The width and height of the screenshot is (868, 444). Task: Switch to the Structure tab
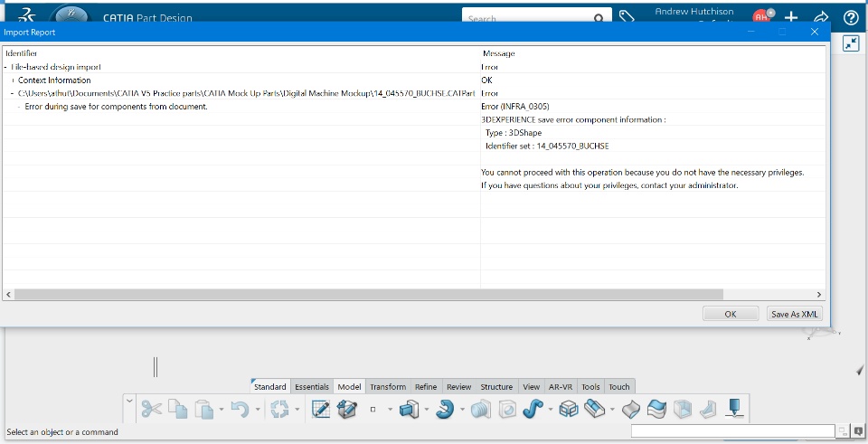[496, 387]
